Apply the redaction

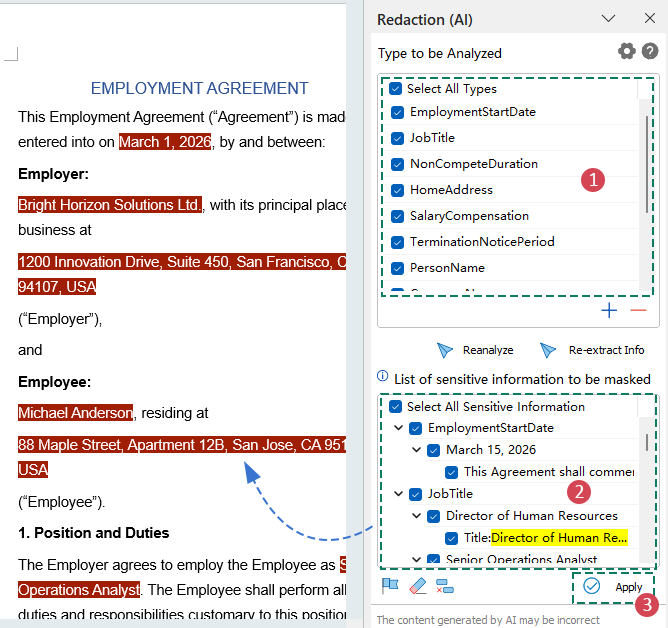(615, 587)
